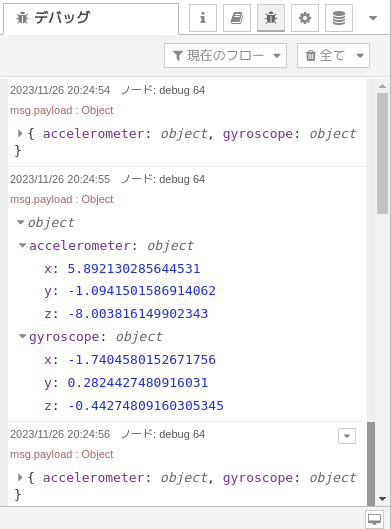Select accelerometer z value -8.003816149902343
391x529 pixels.
(x=138, y=314)
